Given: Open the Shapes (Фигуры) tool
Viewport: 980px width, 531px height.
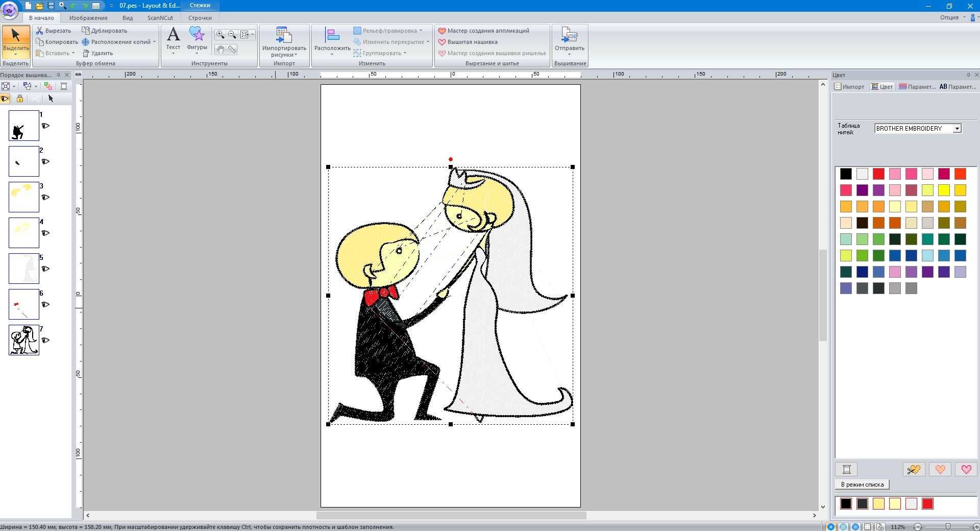Looking at the screenshot, I should coord(197,38).
